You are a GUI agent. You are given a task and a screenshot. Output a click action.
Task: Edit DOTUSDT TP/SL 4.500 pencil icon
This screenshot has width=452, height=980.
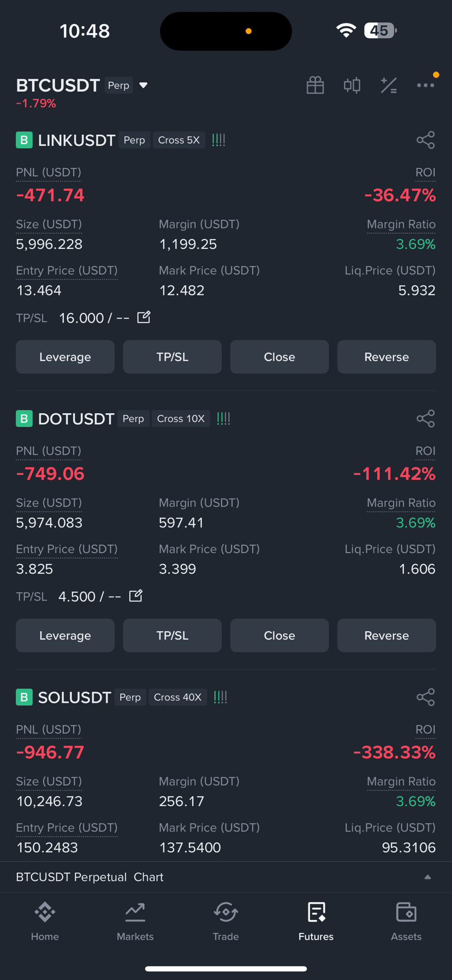click(136, 596)
